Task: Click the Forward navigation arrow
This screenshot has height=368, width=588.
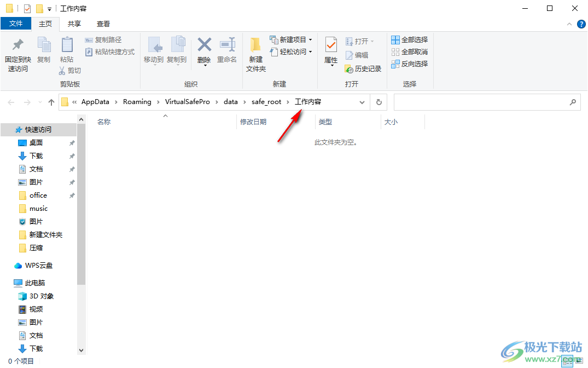Action: tap(27, 102)
